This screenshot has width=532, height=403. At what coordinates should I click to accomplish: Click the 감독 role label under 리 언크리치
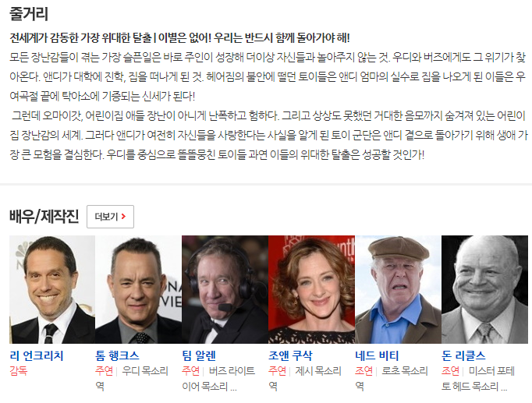(x=18, y=371)
